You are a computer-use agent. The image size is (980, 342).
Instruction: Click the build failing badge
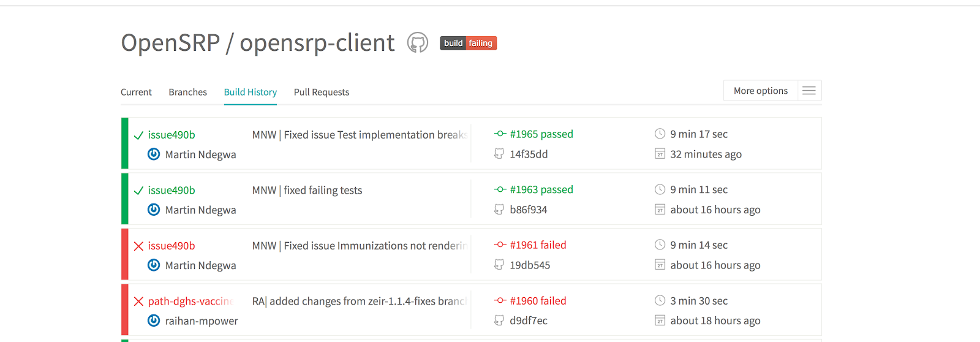(468, 43)
